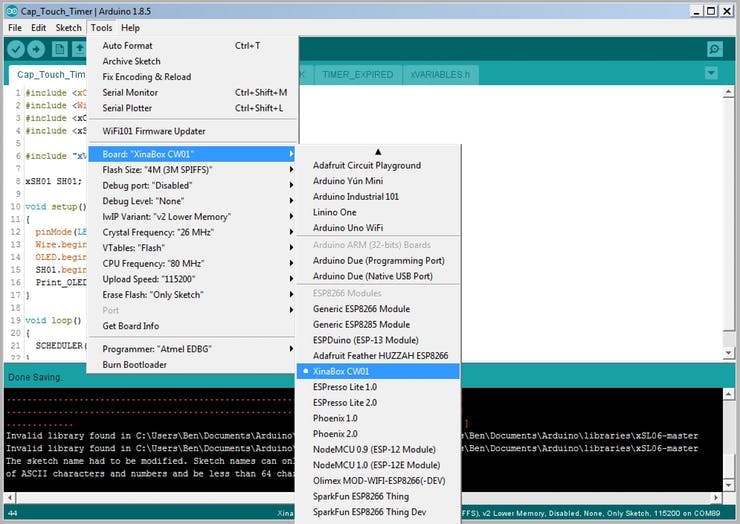Select SparkFun ESP8266 Thing Dev board
The image size is (740, 524).
click(x=378, y=512)
